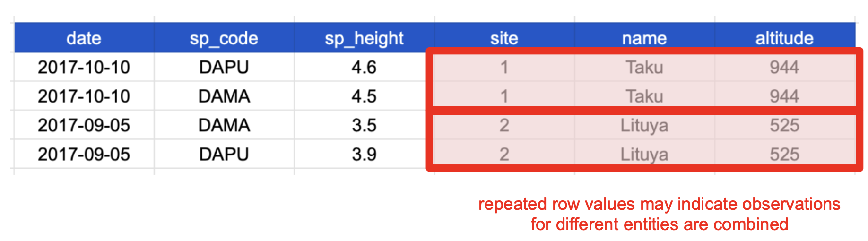Select Lituya in the last data row
This screenshot has width=868, height=241.
(x=644, y=155)
